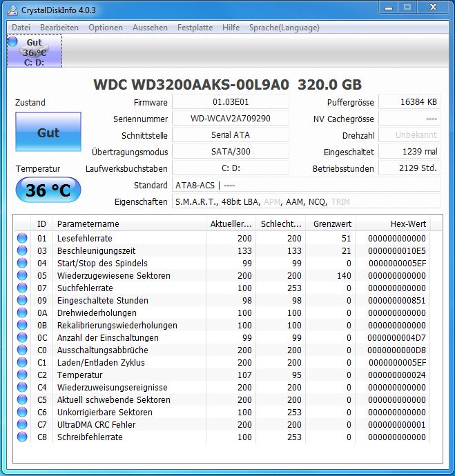This screenshot has height=476, width=455.
Task: Click the blue Gut health status button
Action: 48,132
